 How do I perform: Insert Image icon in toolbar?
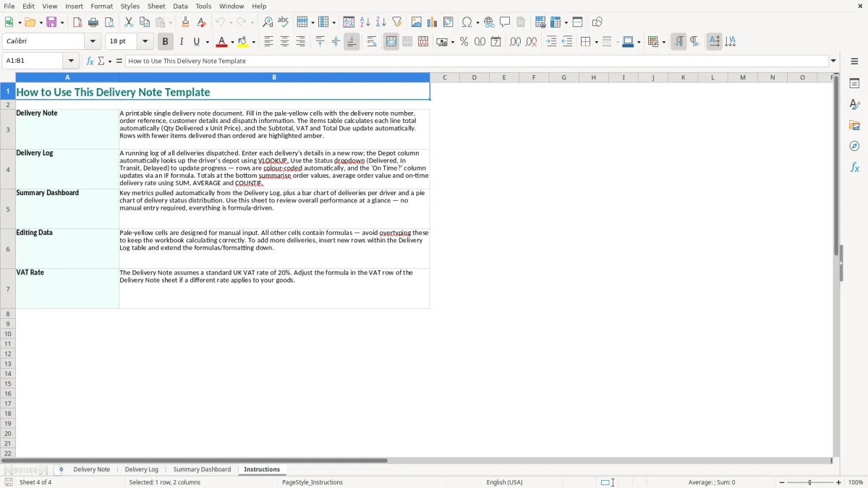point(417,22)
